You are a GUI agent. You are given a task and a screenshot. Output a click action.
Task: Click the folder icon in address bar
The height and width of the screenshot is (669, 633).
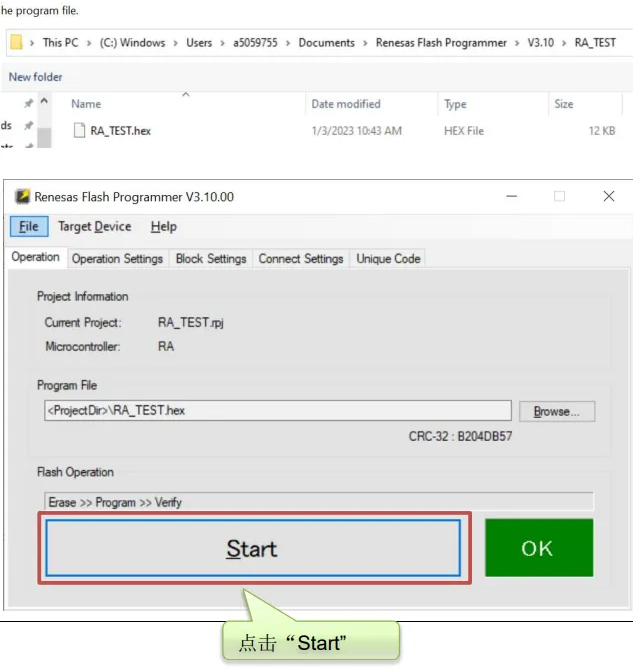pyautogui.click(x=16, y=42)
